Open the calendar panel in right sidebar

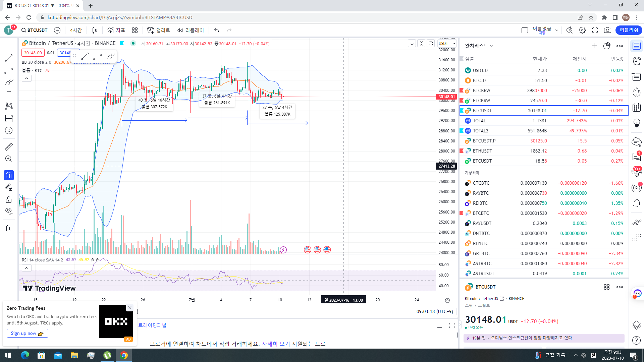[636, 108]
